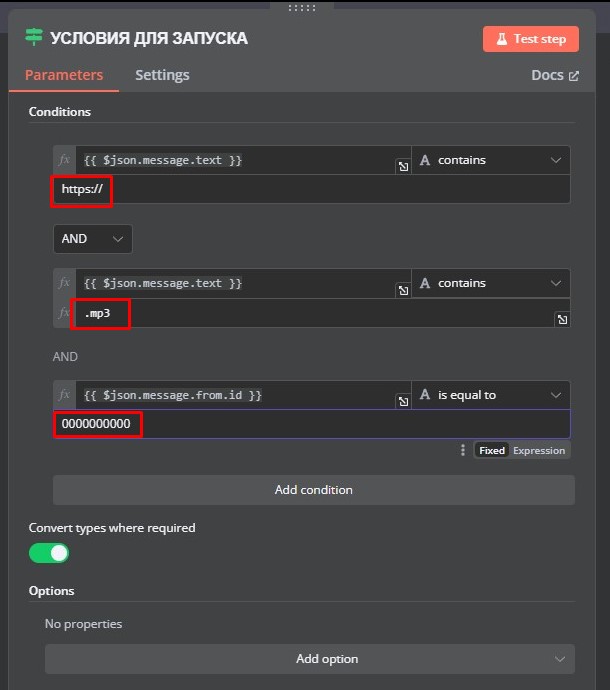Open the 'is equal to' operator dropdown
The image size is (610, 690).
pyautogui.click(x=491, y=395)
